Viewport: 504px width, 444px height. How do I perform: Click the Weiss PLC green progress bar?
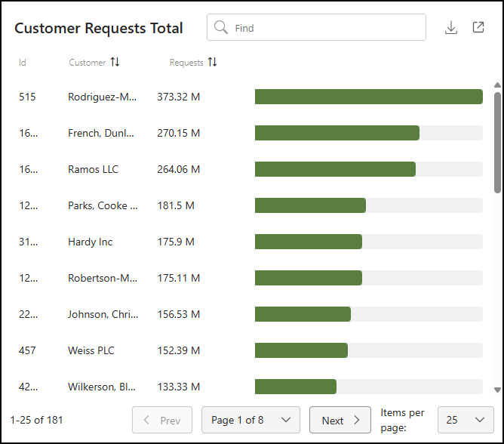(301, 350)
